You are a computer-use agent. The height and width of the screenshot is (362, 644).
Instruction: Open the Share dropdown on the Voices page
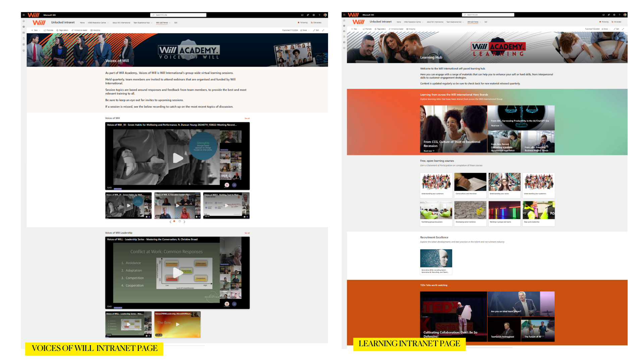point(305,30)
